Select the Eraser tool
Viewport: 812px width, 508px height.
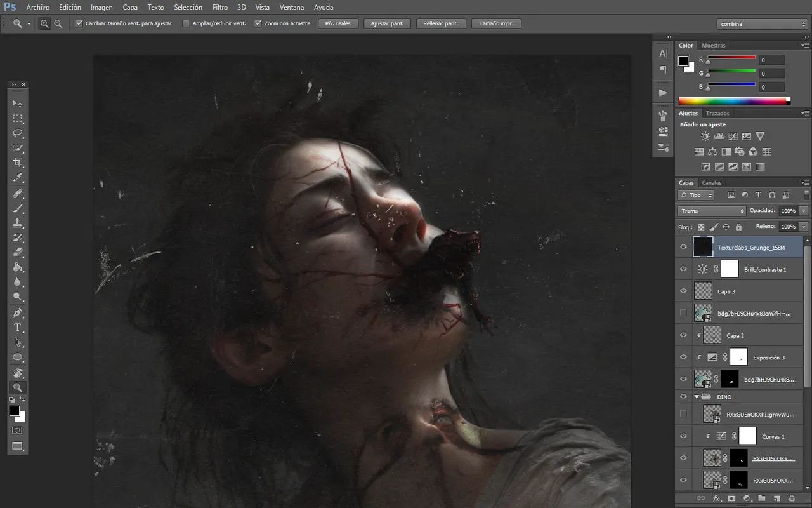(18, 253)
